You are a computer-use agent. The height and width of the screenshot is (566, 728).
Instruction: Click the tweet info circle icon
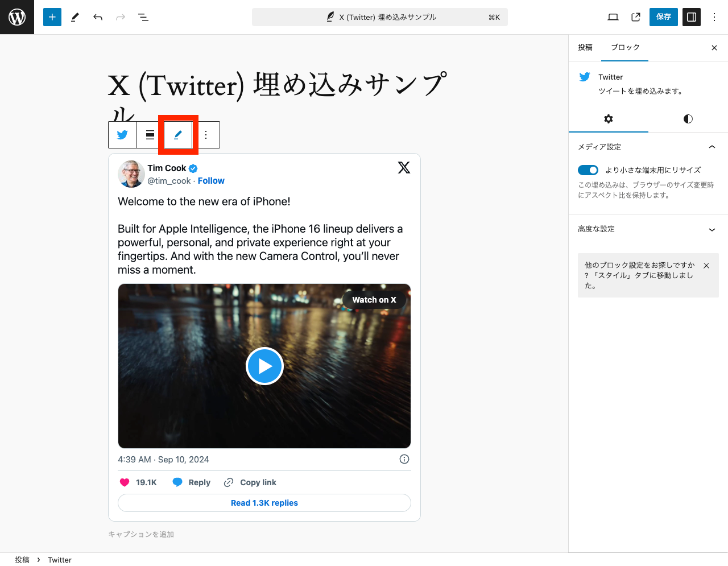point(404,459)
